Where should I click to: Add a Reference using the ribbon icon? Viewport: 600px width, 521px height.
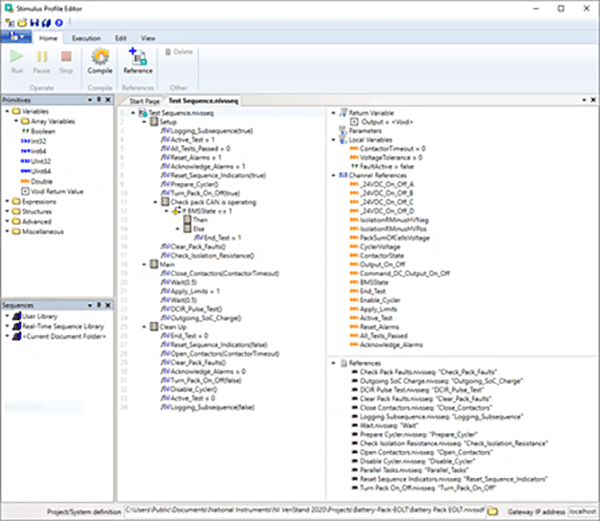click(x=138, y=61)
